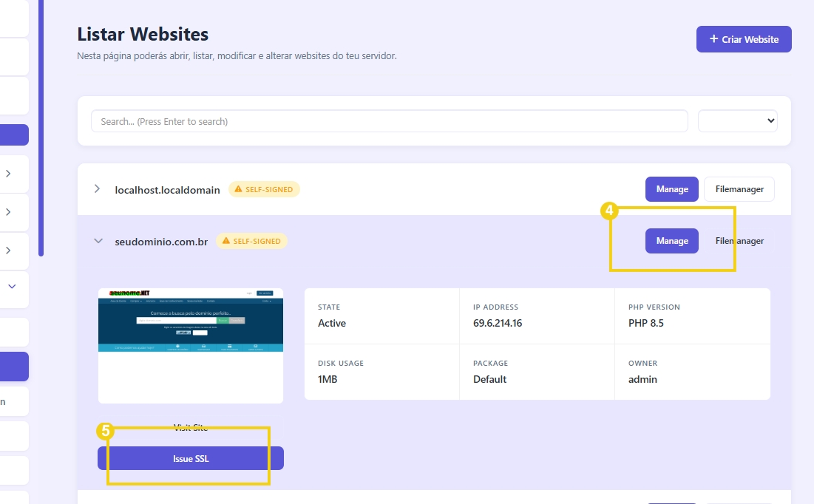Click the yellow numbered badge labeled 4
This screenshot has width=814, height=504.
608,212
